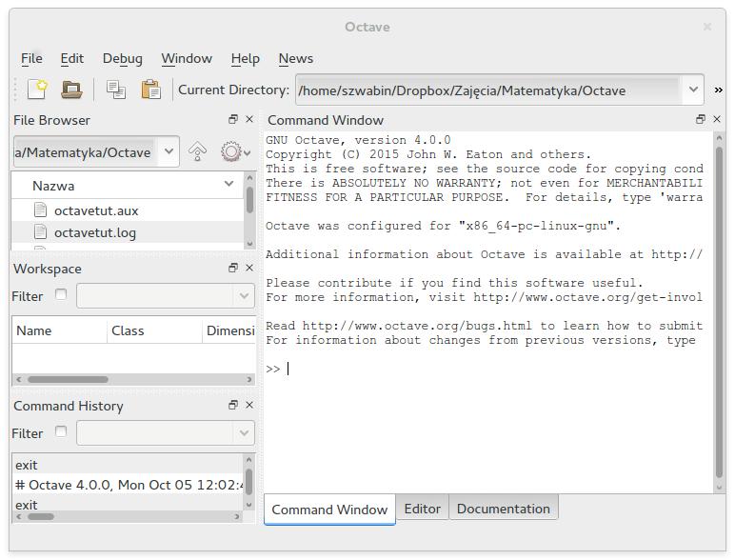The image size is (735, 560).
Task: Go up one directory in File Browser
Action: (197, 151)
